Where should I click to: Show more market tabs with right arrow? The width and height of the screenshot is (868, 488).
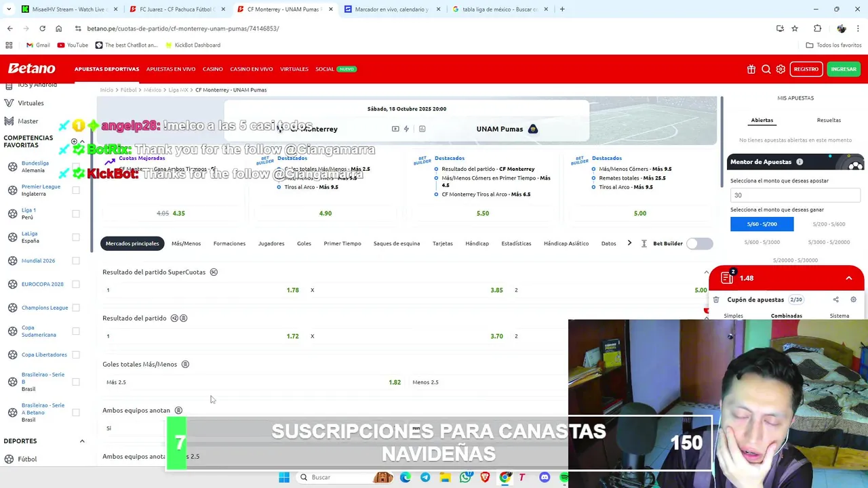coord(629,243)
